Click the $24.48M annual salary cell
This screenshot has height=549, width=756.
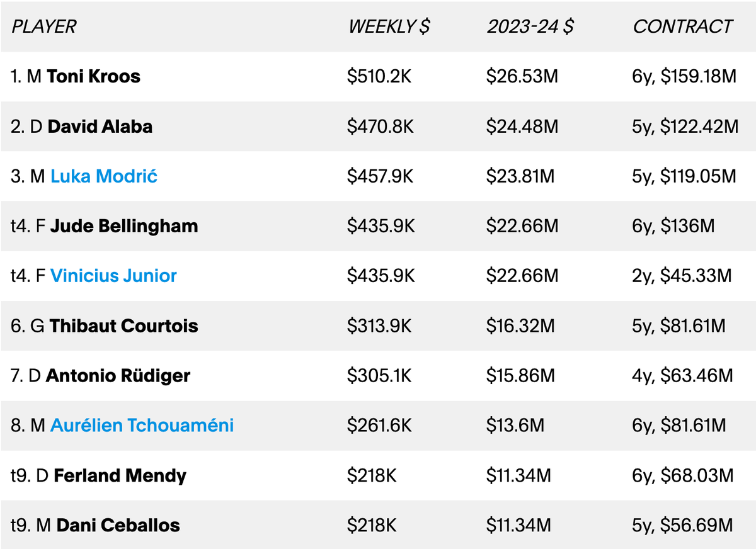pos(522,127)
